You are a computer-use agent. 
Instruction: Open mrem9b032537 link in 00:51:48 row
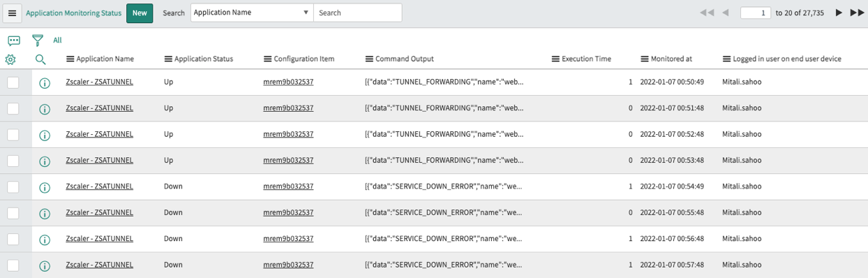tap(288, 108)
